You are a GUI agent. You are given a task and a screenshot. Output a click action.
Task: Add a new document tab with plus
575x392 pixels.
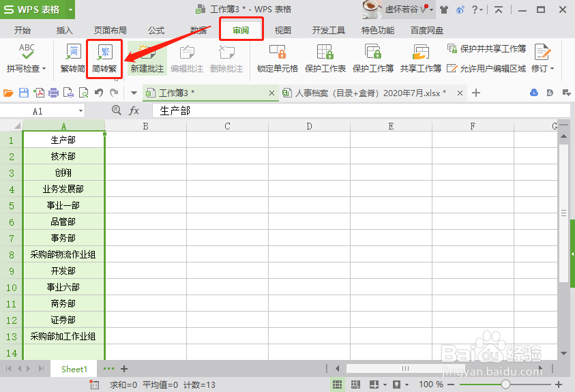[476, 93]
